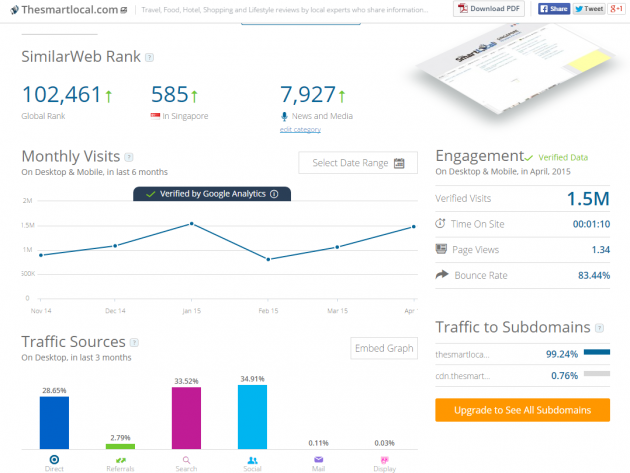Select the Search traffic source tab
This screenshot has width=630, height=473.
click(x=186, y=463)
